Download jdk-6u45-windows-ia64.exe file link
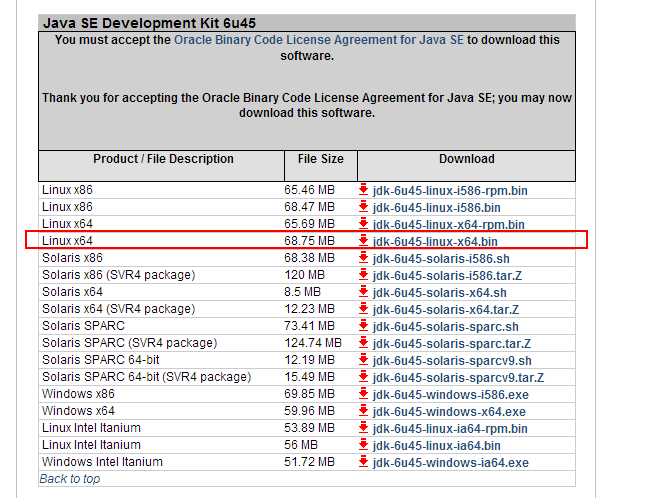The image size is (647, 498). [451, 463]
